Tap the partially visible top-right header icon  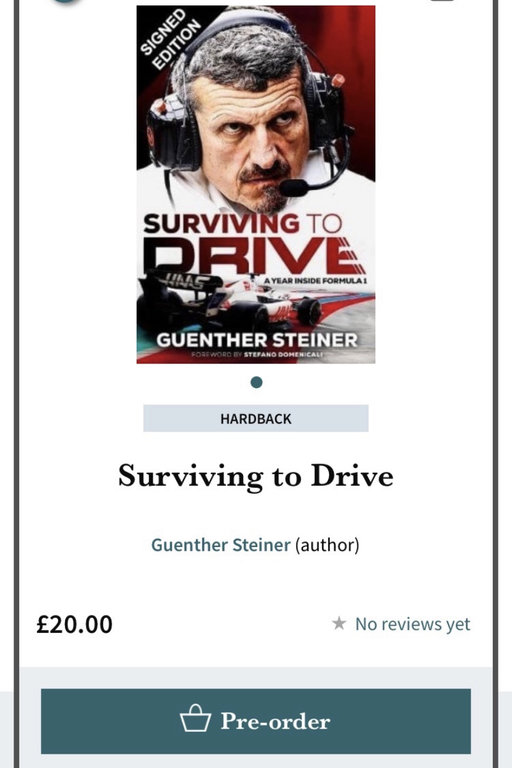(442, 1)
